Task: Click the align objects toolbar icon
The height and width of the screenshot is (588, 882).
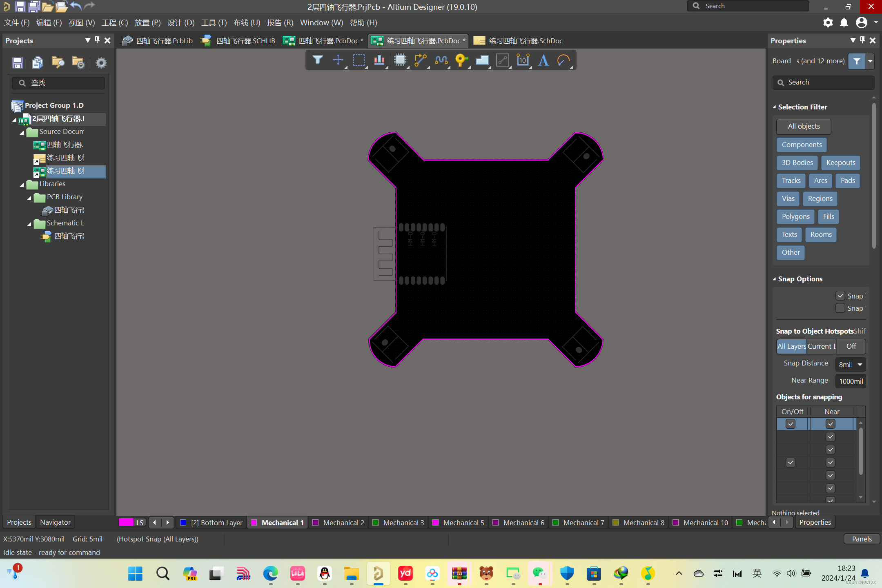Action: 379,60
